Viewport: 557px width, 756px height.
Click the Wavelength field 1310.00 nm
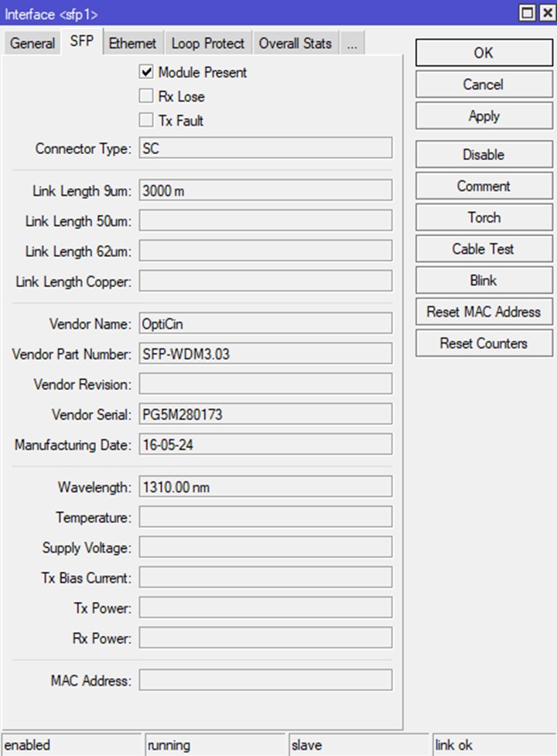coord(265,487)
